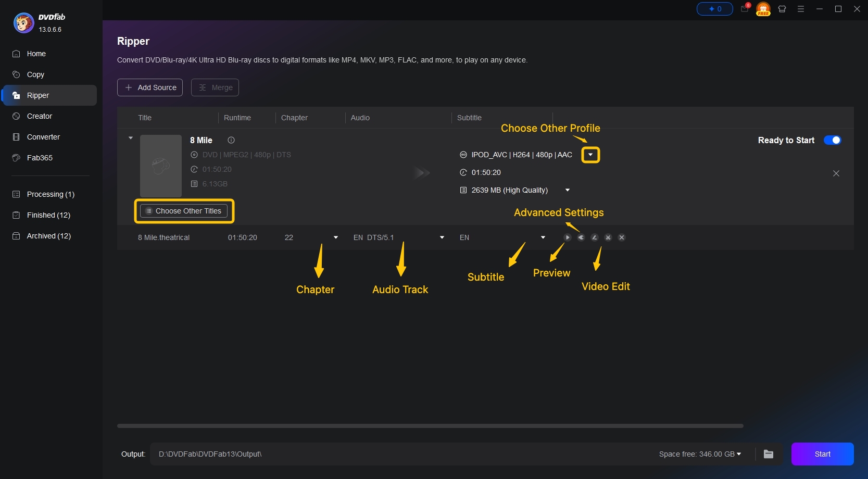The width and height of the screenshot is (868, 479).
Task: Open the output profile dropdown arrow
Action: 590,155
